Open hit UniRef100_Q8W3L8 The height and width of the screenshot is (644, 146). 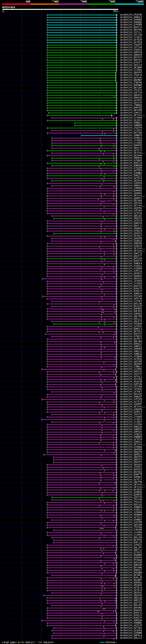pos(131,17)
